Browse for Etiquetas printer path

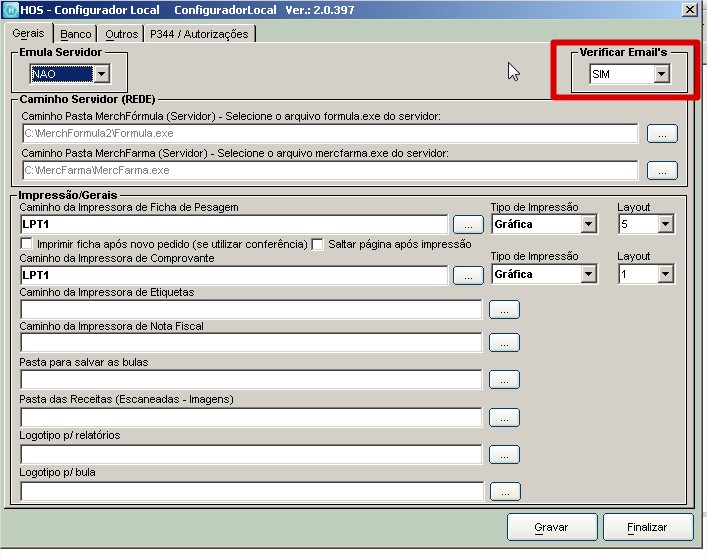tap(504, 310)
